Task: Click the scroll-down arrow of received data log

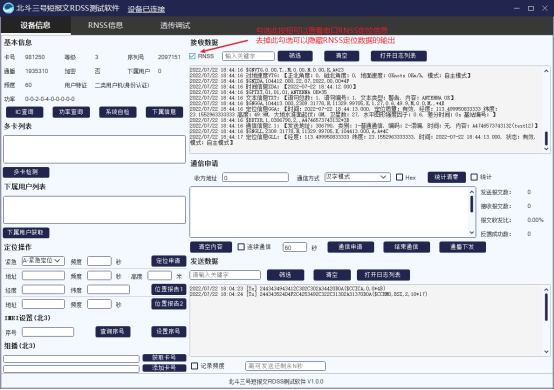Action: point(546,149)
